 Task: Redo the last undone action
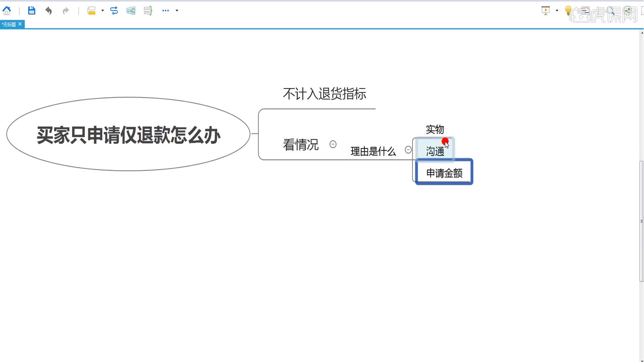66,11
